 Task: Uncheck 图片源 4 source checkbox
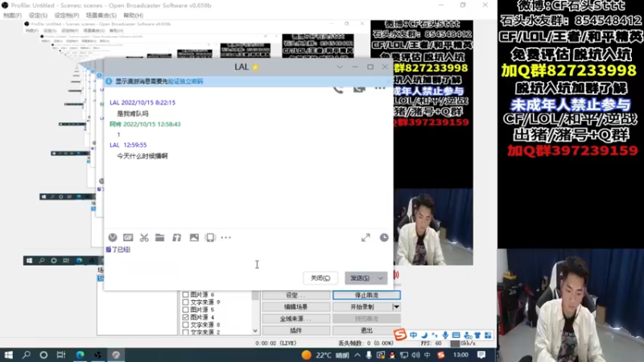coord(185,317)
